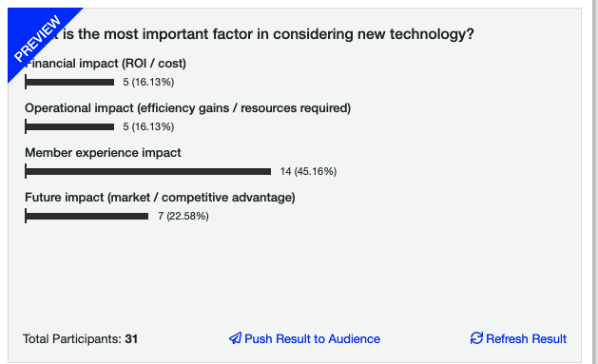Image resolution: width=598 pixels, height=364 pixels.
Task: Click the poll question heading text
Action: (267, 34)
